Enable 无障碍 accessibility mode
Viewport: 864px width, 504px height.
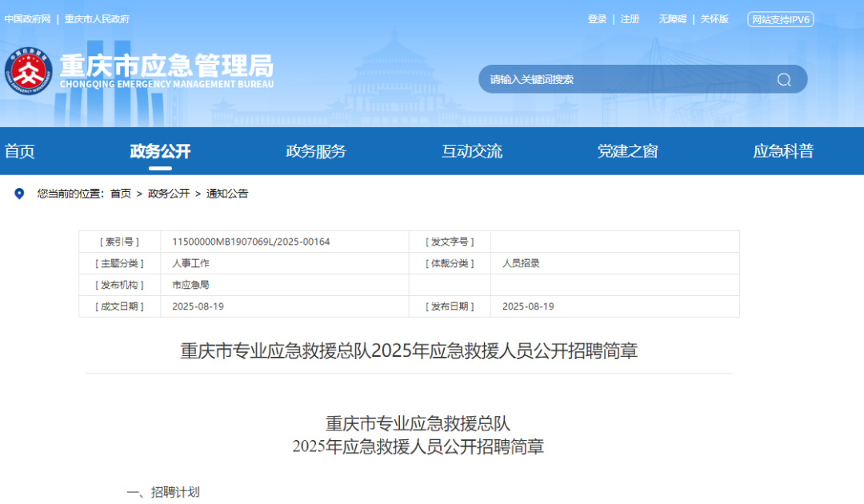(672, 19)
